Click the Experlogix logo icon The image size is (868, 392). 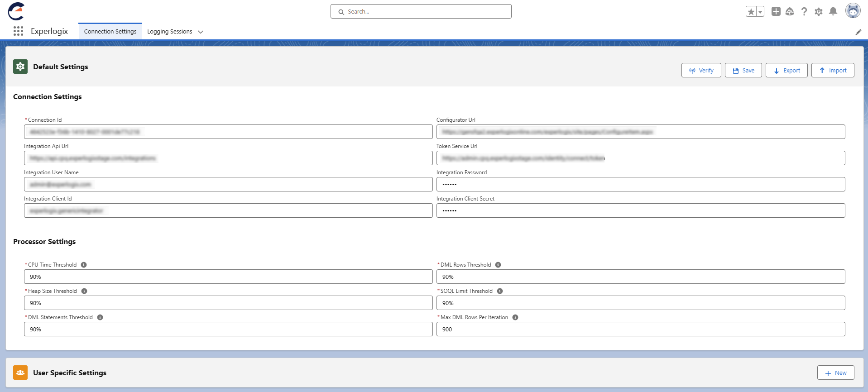pyautogui.click(x=16, y=11)
